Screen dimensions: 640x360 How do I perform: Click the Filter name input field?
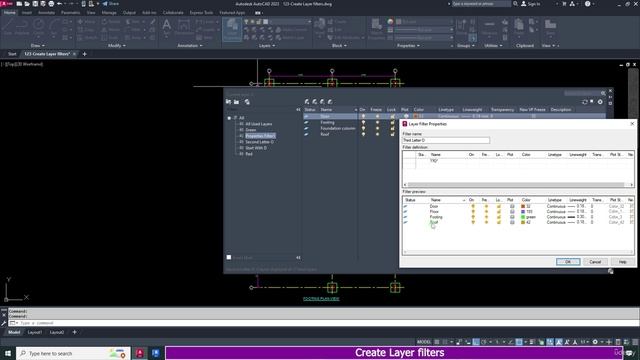(446, 140)
